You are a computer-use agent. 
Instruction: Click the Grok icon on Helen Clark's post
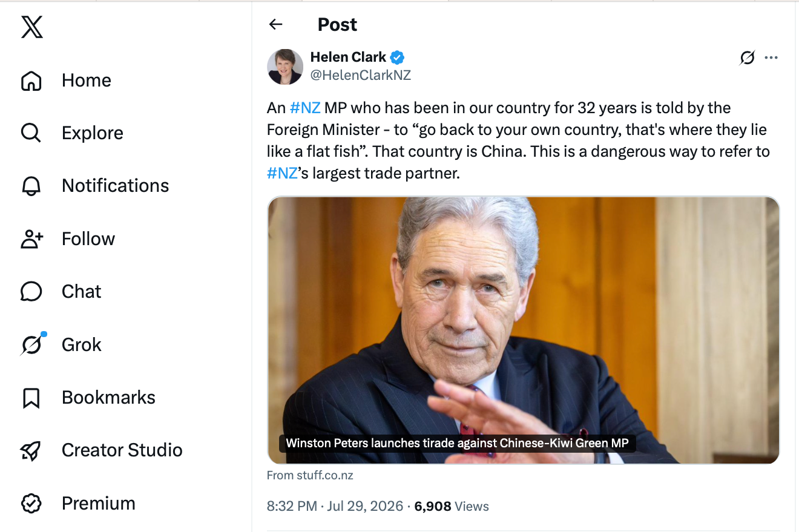(748, 57)
